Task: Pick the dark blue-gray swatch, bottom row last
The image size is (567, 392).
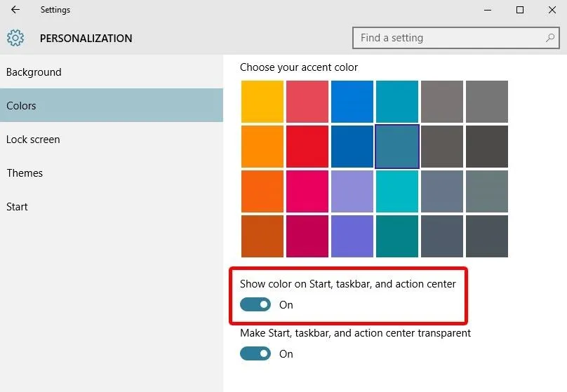Action: click(x=487, y=236)
